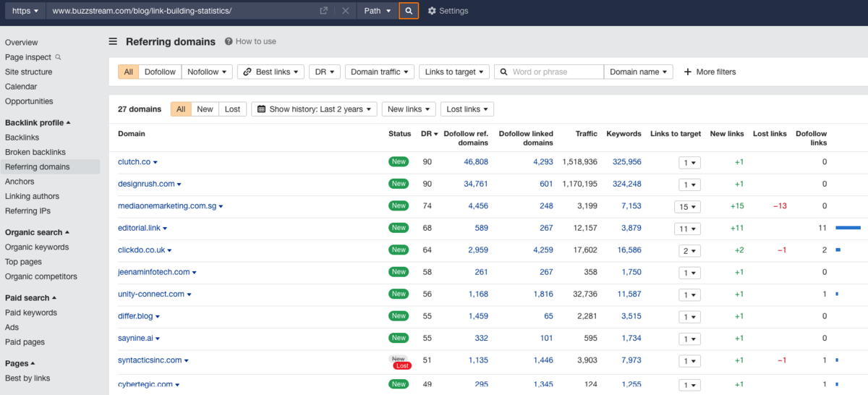Click the Page inspect magnifier icon
This screenshot has height=395, width=868.
59,57
